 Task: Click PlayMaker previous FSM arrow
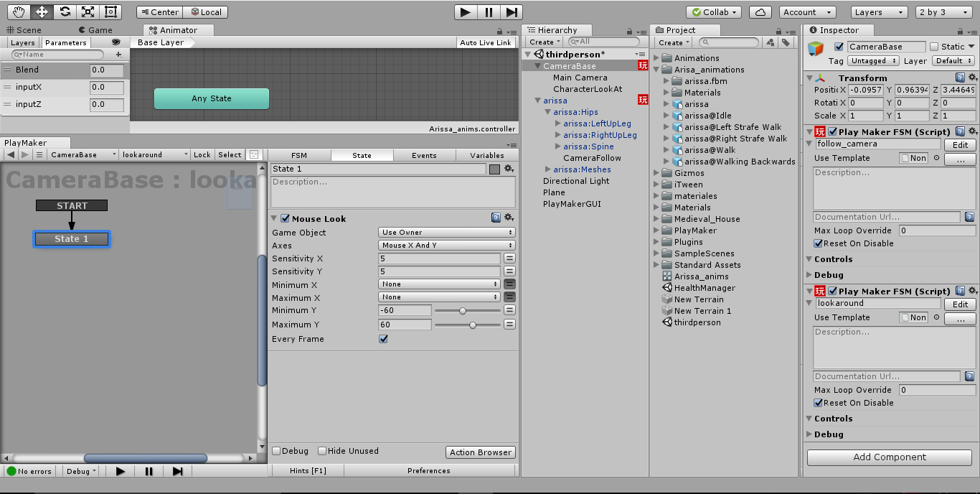[11, 154]
